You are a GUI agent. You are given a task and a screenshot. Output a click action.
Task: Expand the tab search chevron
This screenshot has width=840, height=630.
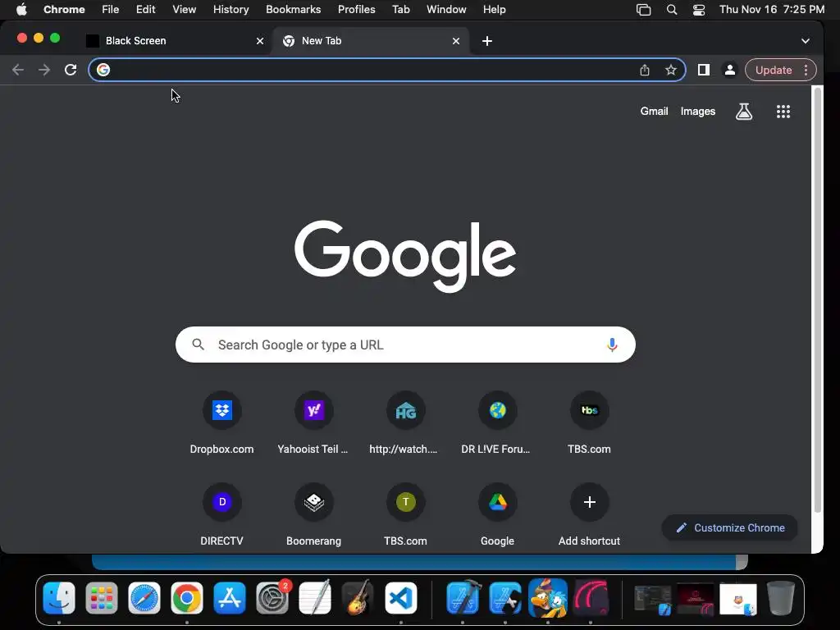(x=806, y=41)
